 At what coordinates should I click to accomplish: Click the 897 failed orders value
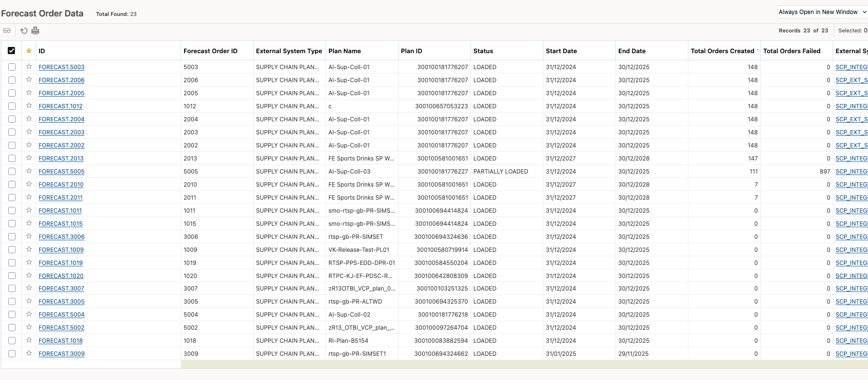[x=825, y=172]
